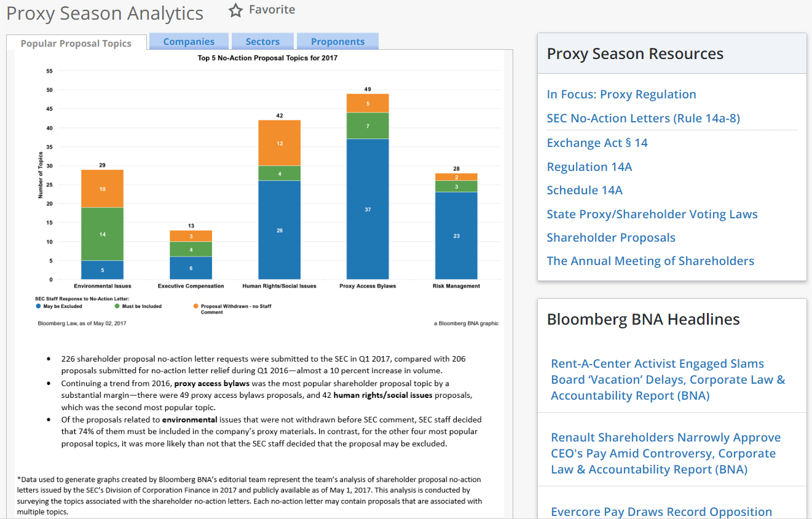
Task: Open State Proxy/Shareholder Voting Laws link
Action: tap(652, 214)
